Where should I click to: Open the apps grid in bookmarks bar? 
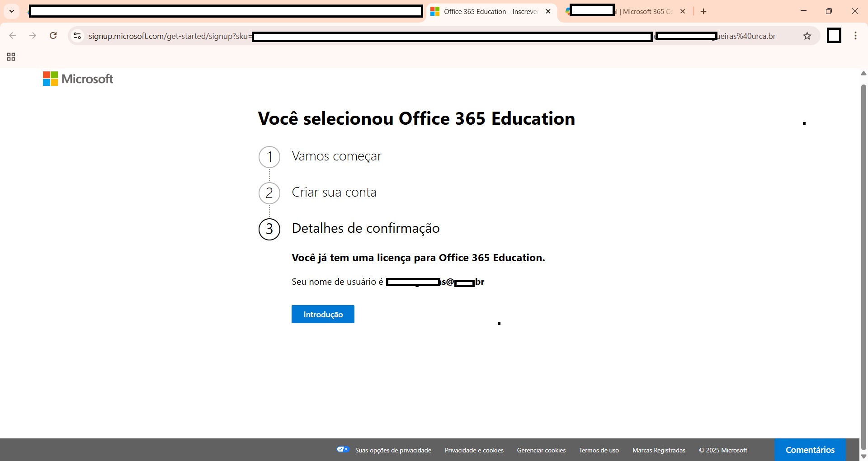coord(11,57)
